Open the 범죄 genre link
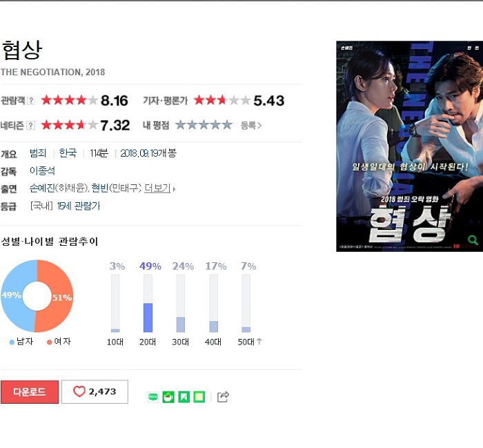Viewport: 483px width, 448px height. click(x=38, y=153)
